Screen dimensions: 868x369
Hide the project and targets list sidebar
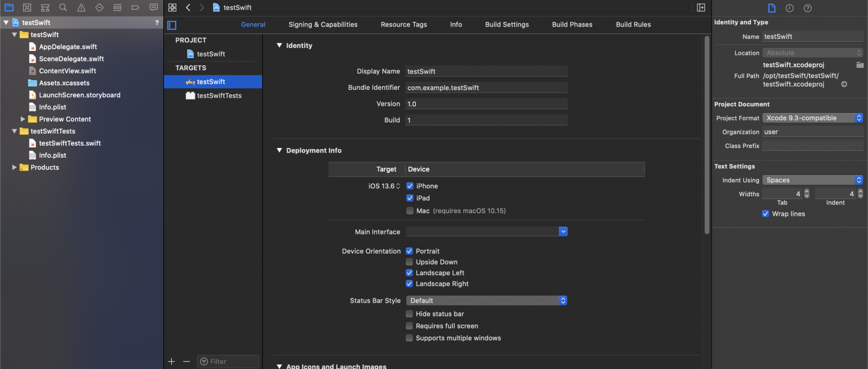[172, 25]
